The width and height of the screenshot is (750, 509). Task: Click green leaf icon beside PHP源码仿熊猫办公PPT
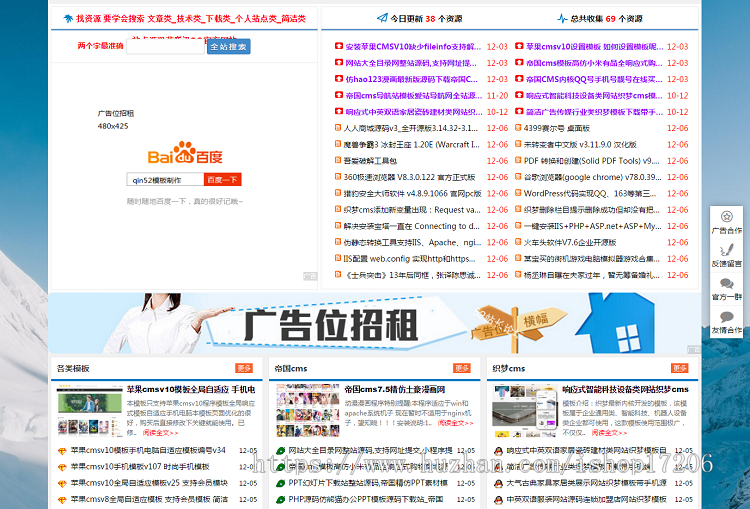pyautogui.click(x=281, y=499)
